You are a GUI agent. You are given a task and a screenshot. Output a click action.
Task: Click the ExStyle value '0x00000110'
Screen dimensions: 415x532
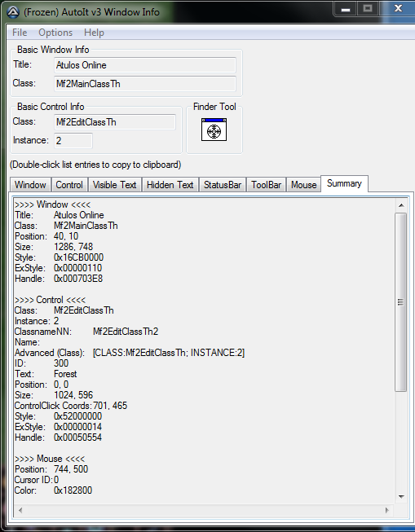click(x=77, y=268)
